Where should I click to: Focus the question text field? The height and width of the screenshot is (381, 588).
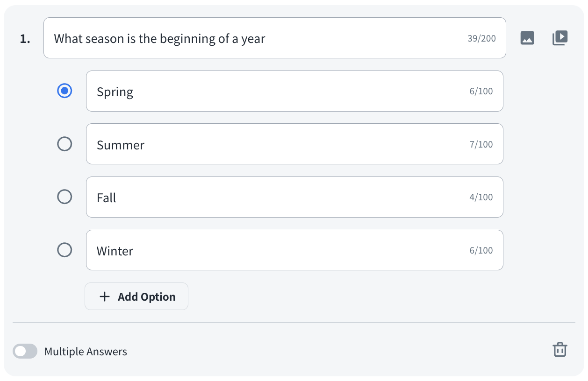point(252,38)
